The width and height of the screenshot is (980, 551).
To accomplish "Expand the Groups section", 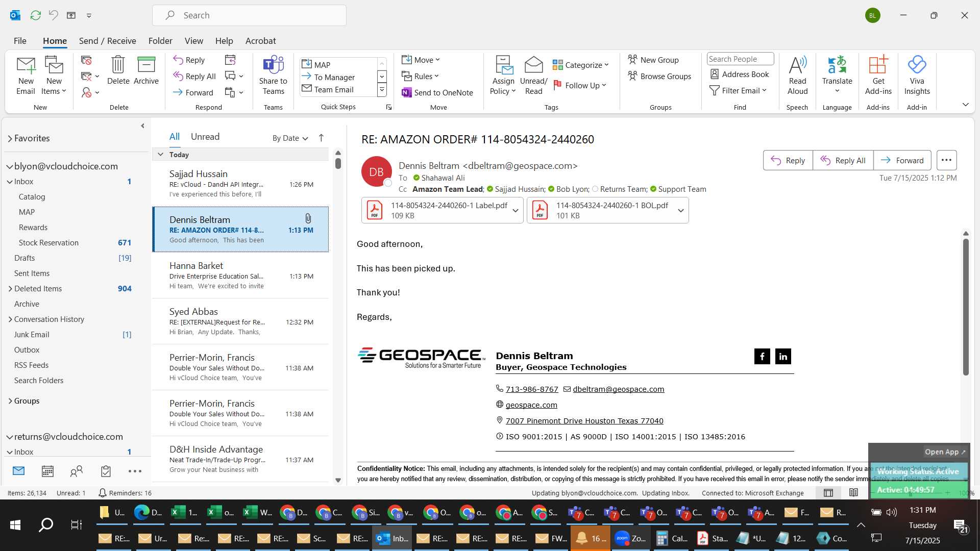I will tap(10, 401).
